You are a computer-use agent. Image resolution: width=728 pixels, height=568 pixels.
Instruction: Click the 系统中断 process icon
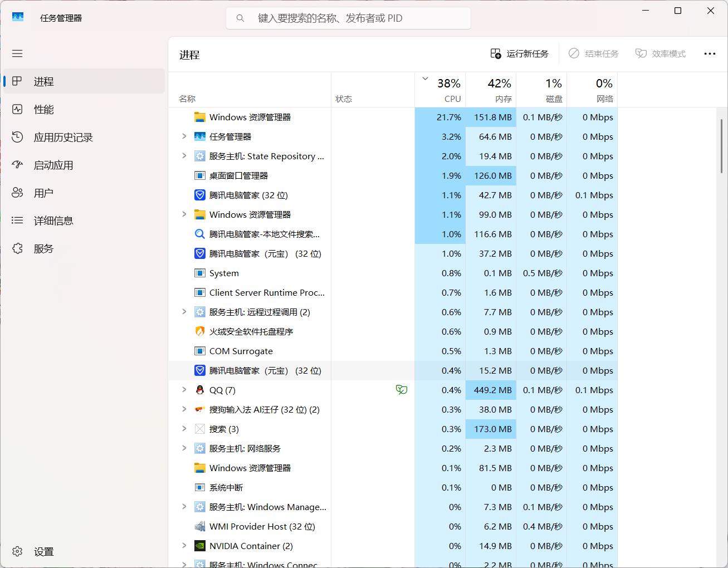pos(200,487)
